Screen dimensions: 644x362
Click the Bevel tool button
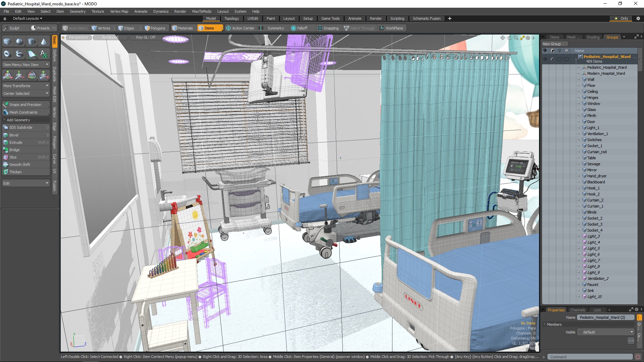(26, 135)
